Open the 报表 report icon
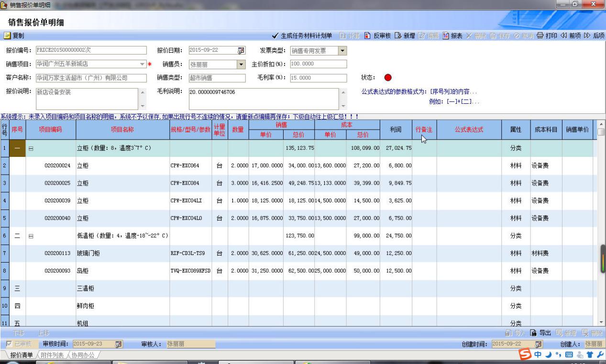The image size is (606, 364). click(446, 36)
